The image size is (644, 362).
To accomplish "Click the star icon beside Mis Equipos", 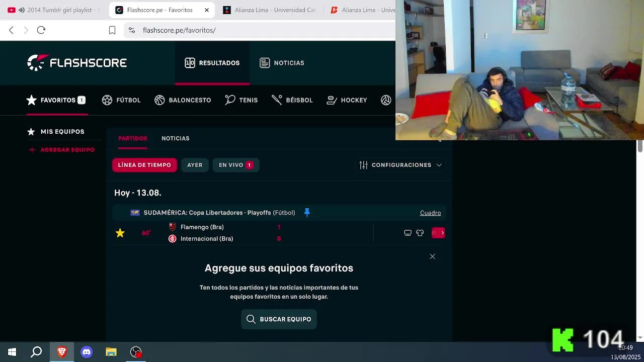I will tap(32, 132).
